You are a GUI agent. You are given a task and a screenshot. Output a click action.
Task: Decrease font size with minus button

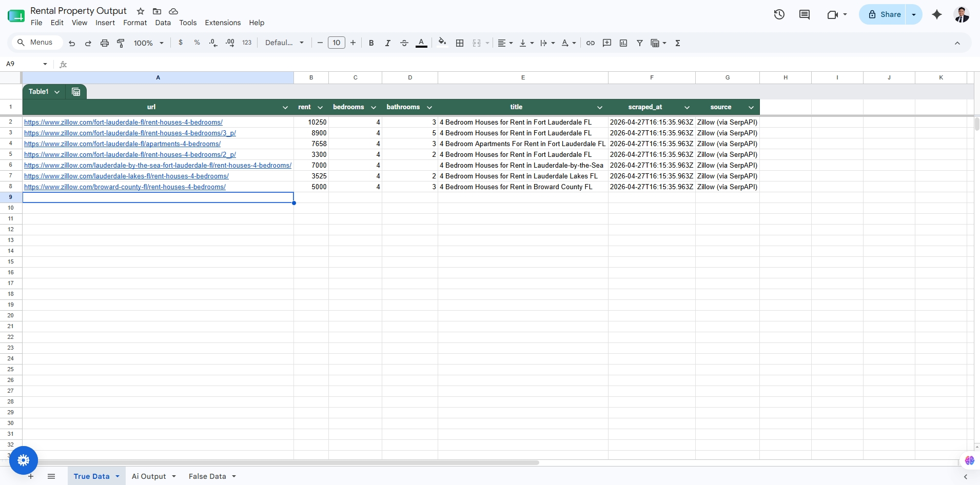click(320, 43)
